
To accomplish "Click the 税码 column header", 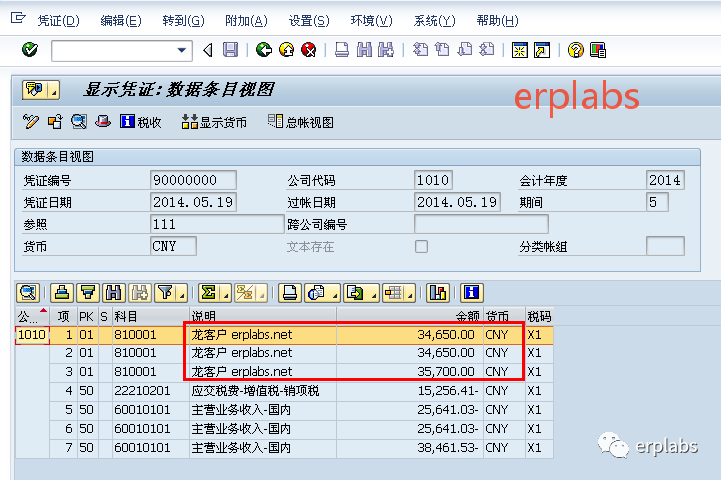I will tap(539, 316).
